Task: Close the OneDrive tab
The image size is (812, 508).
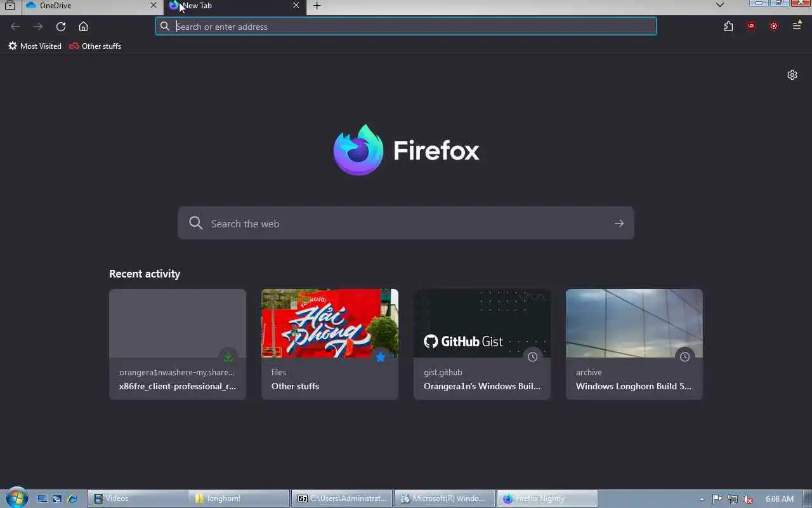Action: click(153, 6)
